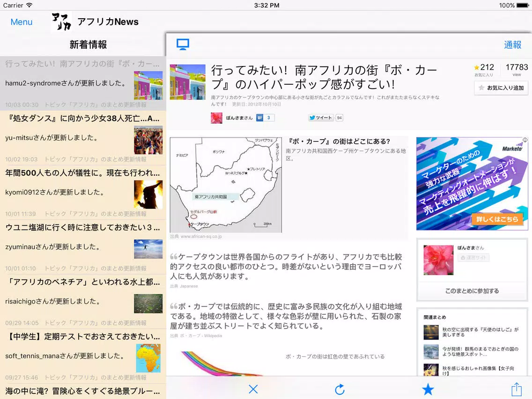The height and width of the screenshot is (399, 532).
Task: Click the Twitter ツイート button
Action: click(321, 118)
